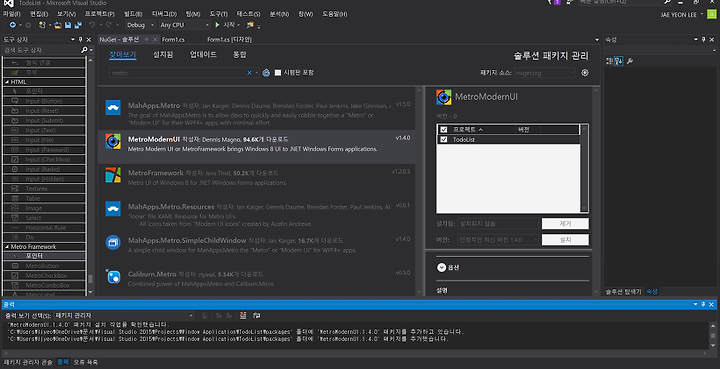Open the document tabs overflow dropdown arrow

[x=597, y=40]
